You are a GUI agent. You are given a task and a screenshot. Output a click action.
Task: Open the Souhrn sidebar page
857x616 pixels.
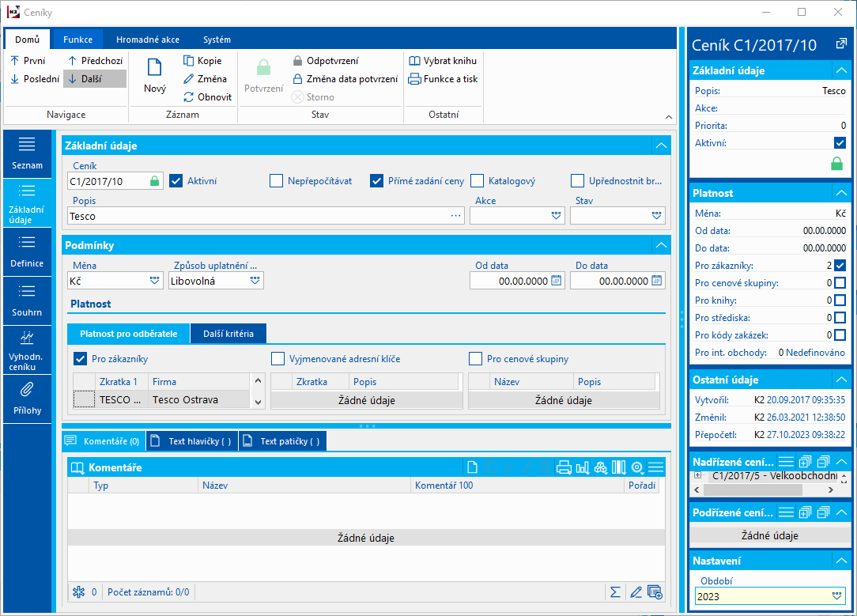pyautogui.click(x=27, y=301)
